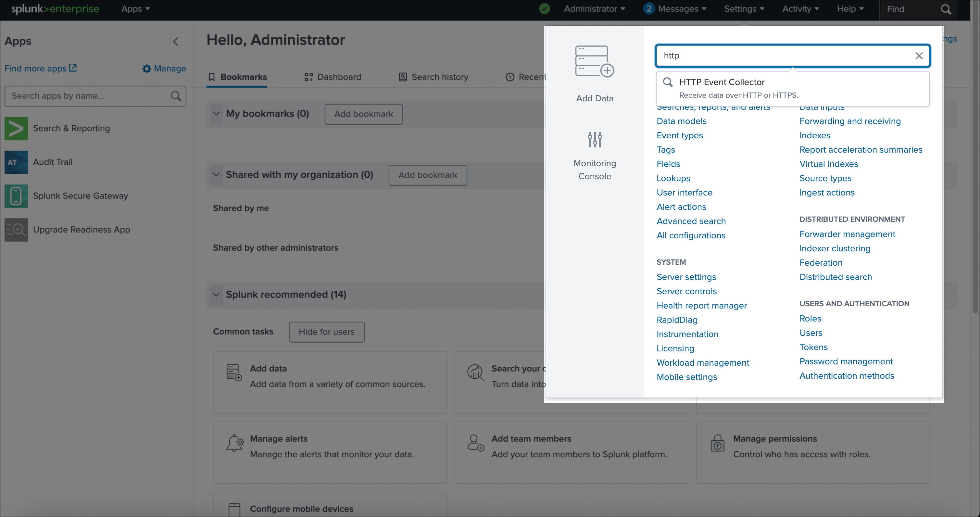980x517 pixels.
Task: Click the Messages count badge
Action: [x=649, y=9]
